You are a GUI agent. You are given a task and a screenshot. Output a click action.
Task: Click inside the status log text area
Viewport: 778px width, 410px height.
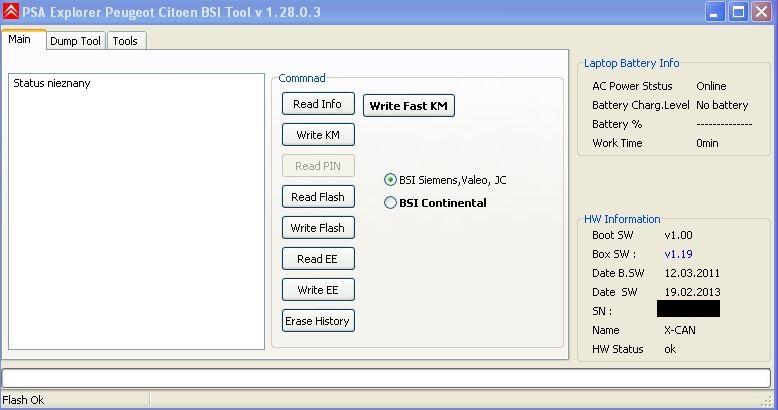click(x=135, y=210)
